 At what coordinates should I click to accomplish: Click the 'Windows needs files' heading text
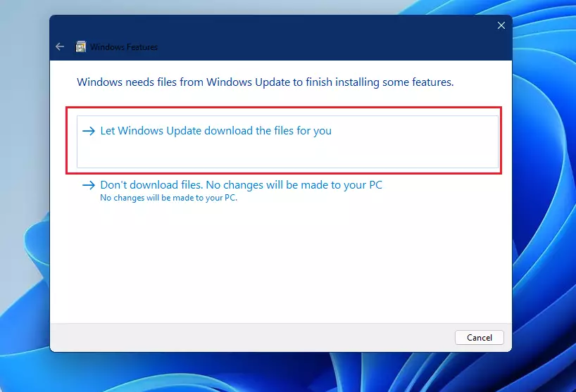pyautogui.click(x=265, y=82)
